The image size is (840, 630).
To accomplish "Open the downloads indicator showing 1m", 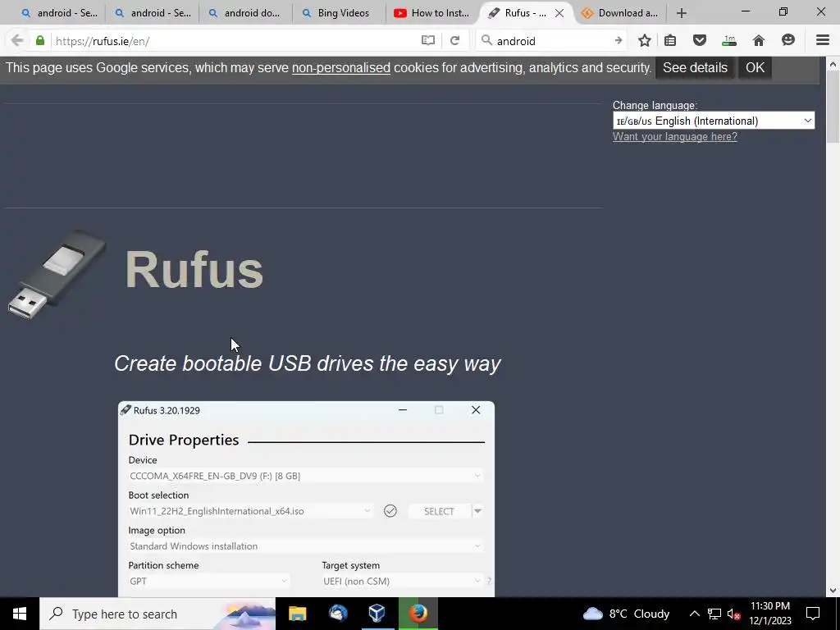I will coord(729,41).
